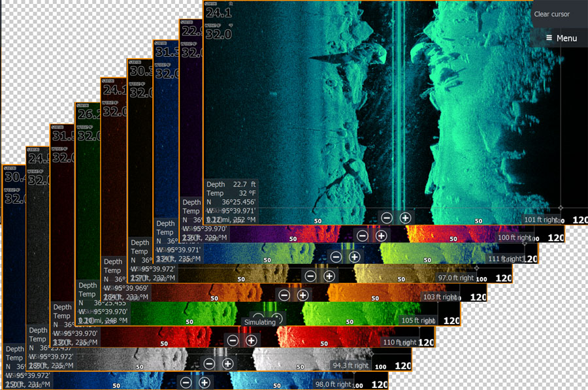
Task: Zoom in on the teal sonar panel
Action: coord(405,218)
